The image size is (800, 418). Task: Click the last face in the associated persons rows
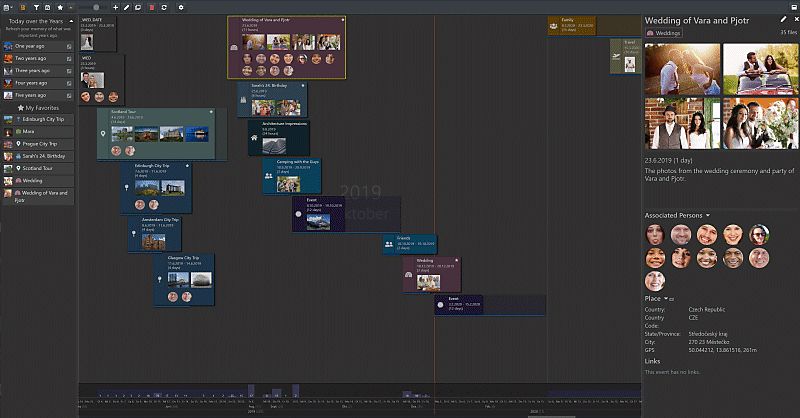click(655, 281)
